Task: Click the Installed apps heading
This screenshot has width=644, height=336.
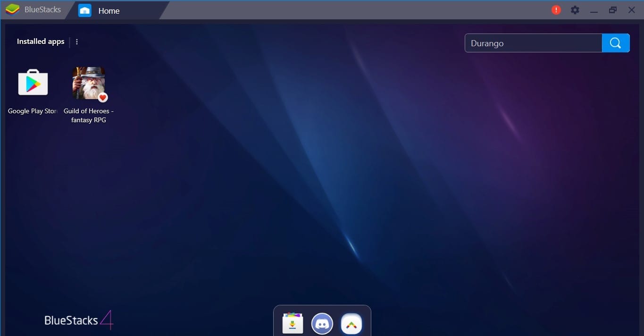Action: coord(41,42)
